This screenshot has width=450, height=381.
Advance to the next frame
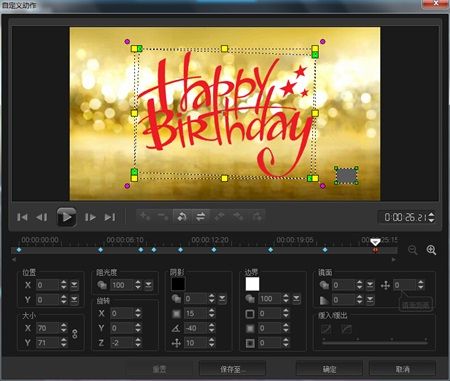point(90,217)
